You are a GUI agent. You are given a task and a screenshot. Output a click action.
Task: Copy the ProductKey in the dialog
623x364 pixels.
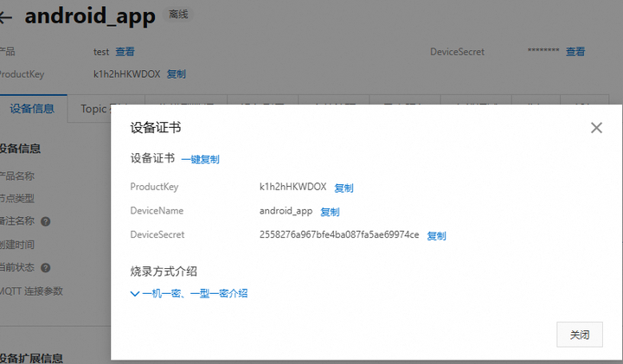[x=344, y=188]
